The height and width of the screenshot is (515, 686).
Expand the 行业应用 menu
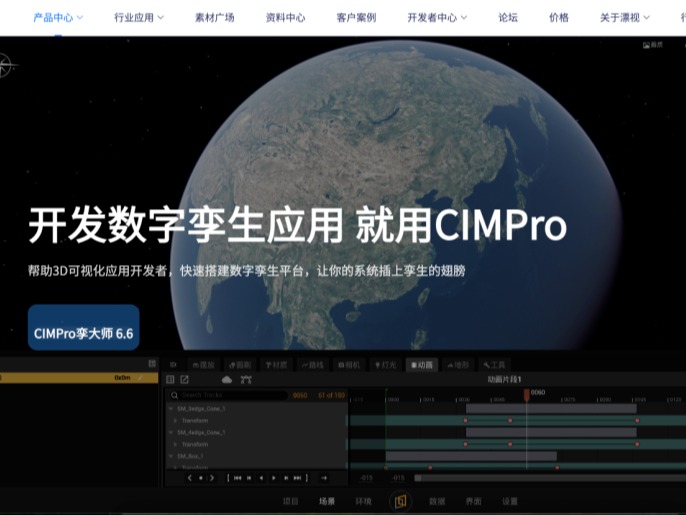(139, 18)
